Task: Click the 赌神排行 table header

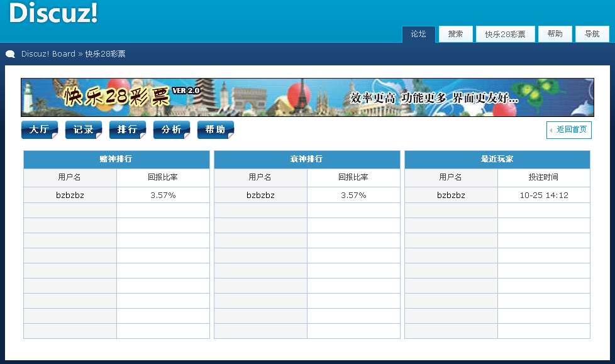Action: [x=116, y=159]
